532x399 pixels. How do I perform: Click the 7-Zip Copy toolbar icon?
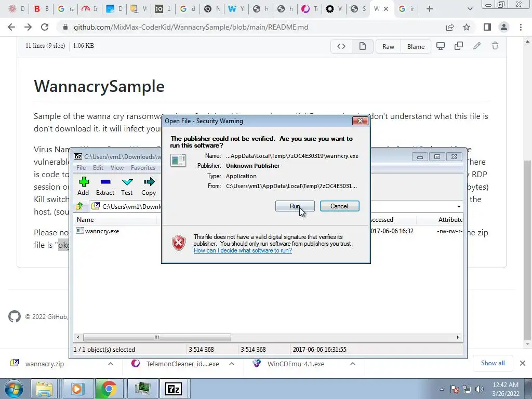(x=149, y=186)
